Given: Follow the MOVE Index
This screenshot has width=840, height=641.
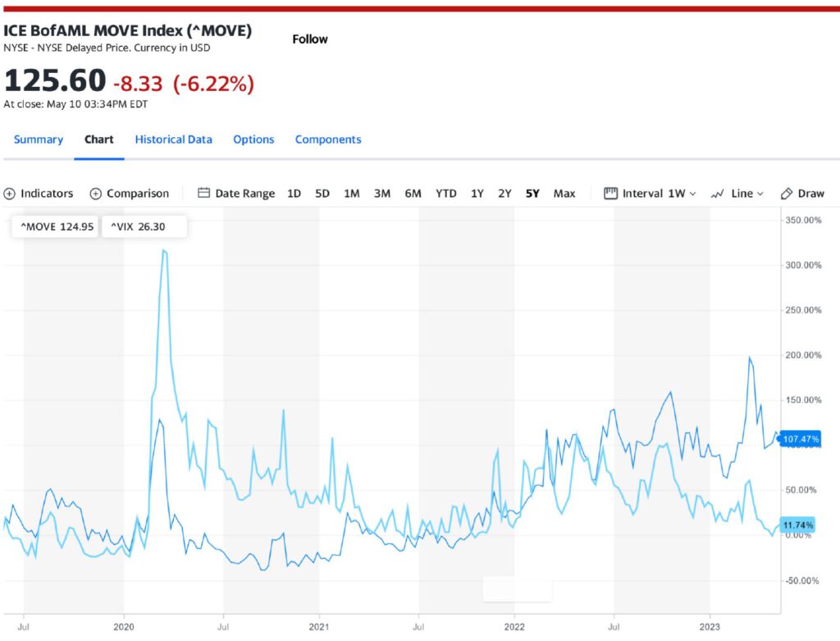Looking at the screenshot, I should click(310, 39).
